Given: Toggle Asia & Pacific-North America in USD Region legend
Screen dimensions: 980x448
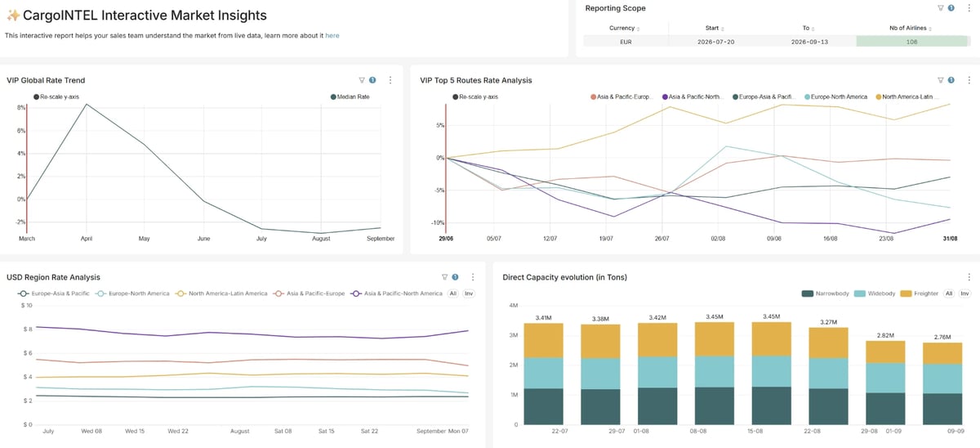Looking at the screenshot, I should tap(397, 293).
